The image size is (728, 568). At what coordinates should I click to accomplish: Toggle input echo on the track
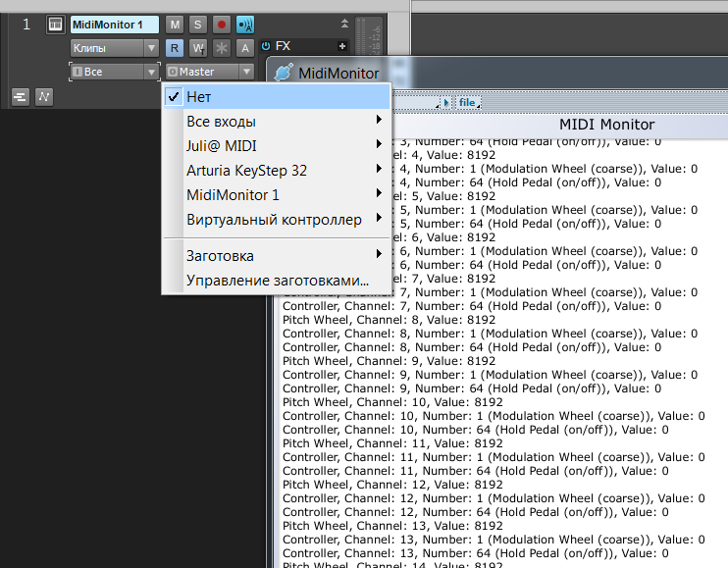[245, 25]
